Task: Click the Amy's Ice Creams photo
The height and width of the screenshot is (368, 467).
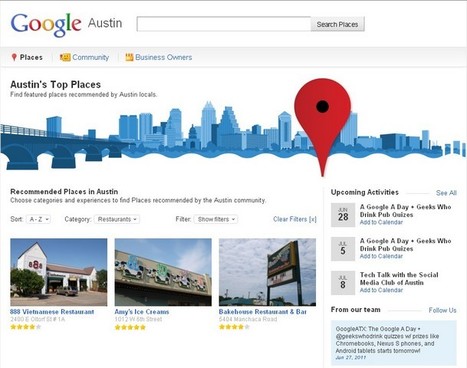Action: [x=163, y=272]
